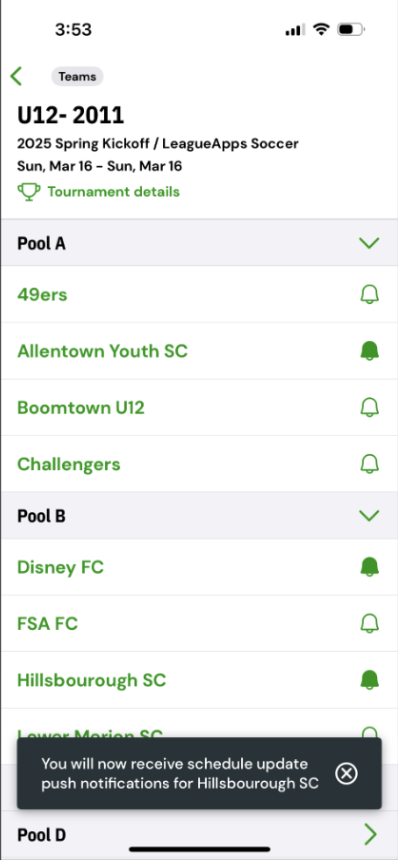Turn off Disney FC notification bell
398x860 pixels.
click(x=369, y=567)
